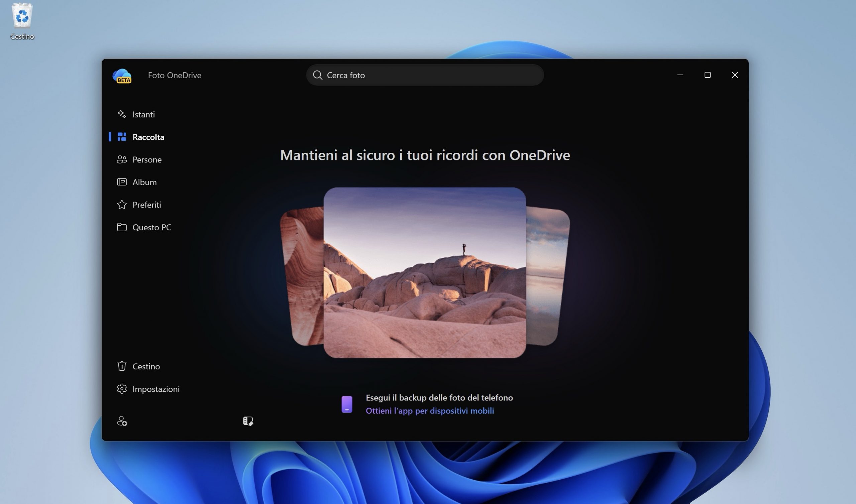The image size is (856, 504).
Task: Click the feedback icon at sidebar bottom
Action: 248,421
